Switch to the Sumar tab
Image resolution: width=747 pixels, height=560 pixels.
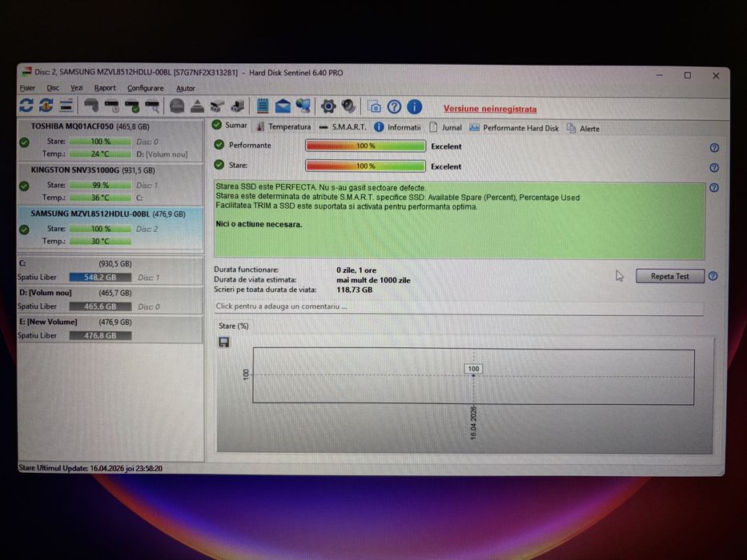230,126
